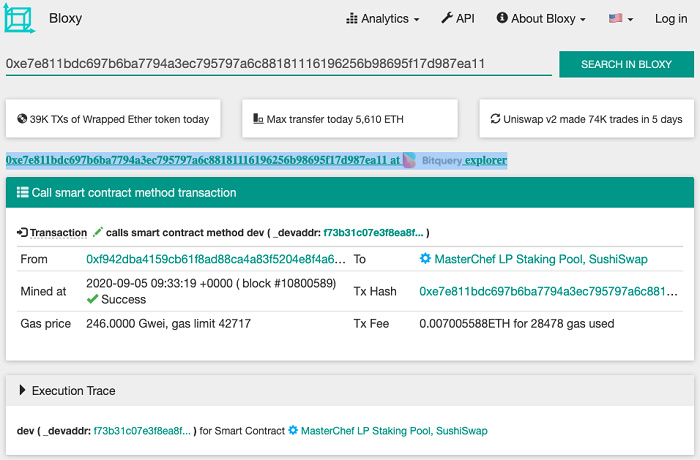Screen dimensions: 700x460
Task: Expand the Execution Trace triangle
Action: point(22,390)
